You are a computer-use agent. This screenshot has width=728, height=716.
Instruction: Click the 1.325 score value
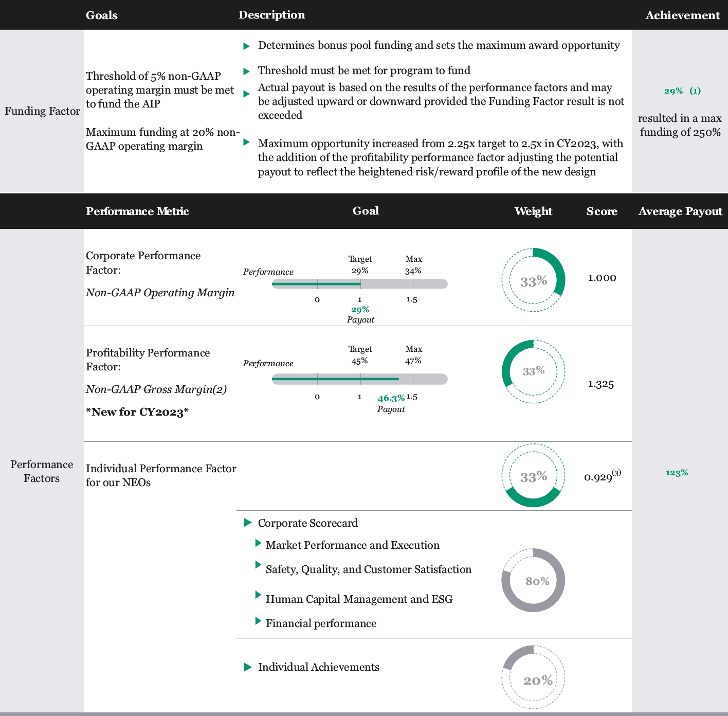coord(601,384)
